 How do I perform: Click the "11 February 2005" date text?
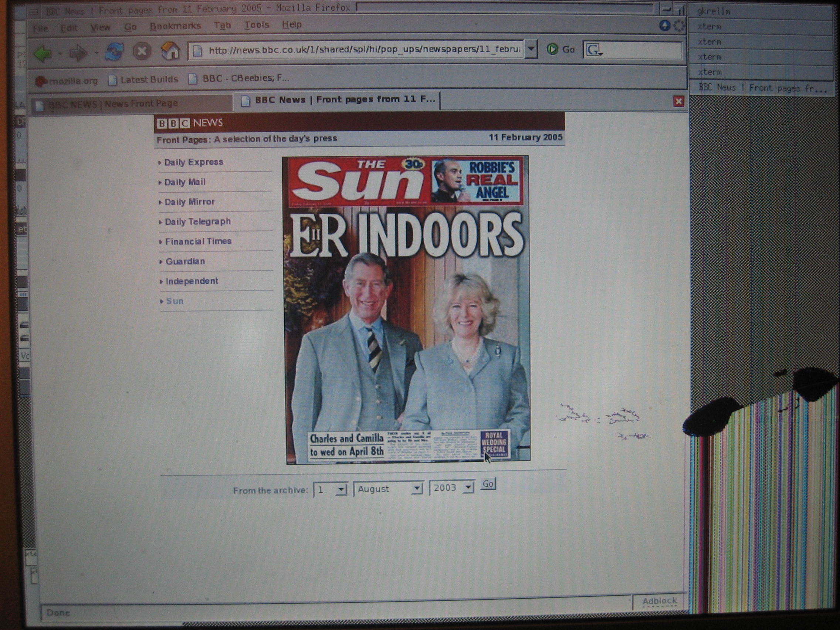[x=525, y=138]
